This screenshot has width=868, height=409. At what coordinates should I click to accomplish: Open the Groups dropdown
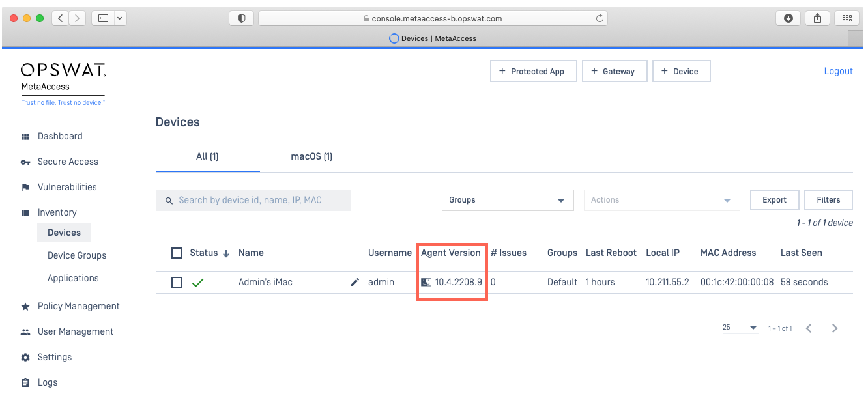(508, 200)
